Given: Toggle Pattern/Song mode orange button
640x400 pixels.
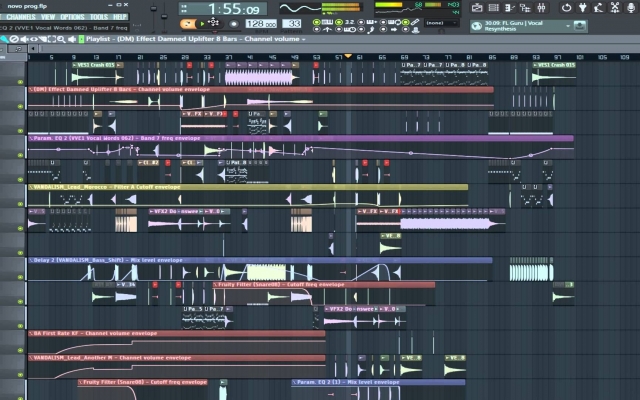Looking at the screenshot, I should pos(187,24).
